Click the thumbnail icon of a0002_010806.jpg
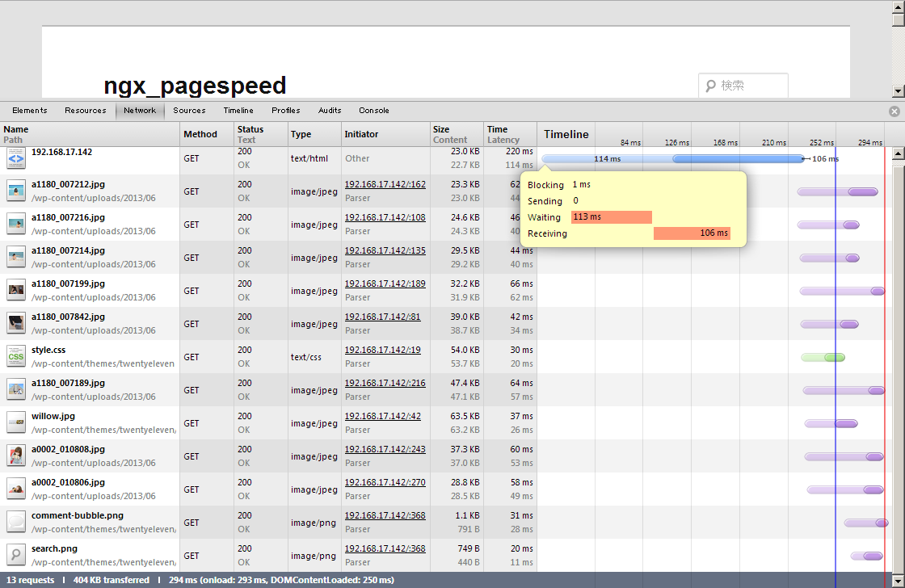 pyautogui.click(x=16, y=489)
